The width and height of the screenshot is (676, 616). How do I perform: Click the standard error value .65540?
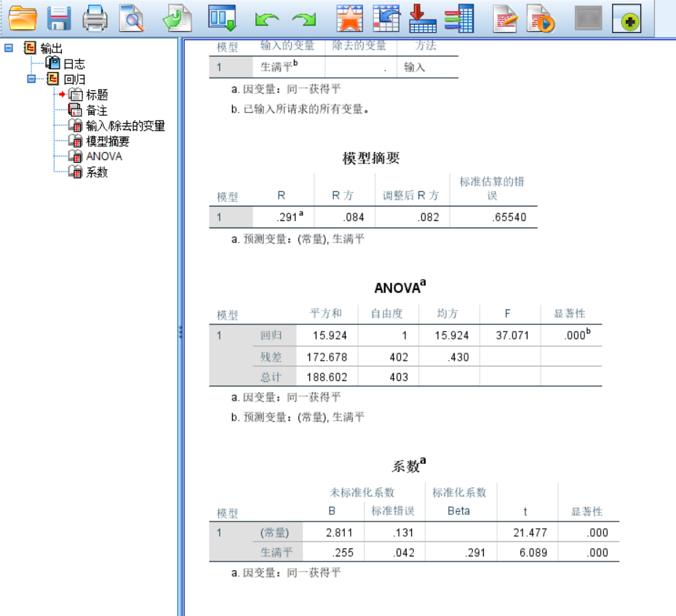[x=509, y=217]
